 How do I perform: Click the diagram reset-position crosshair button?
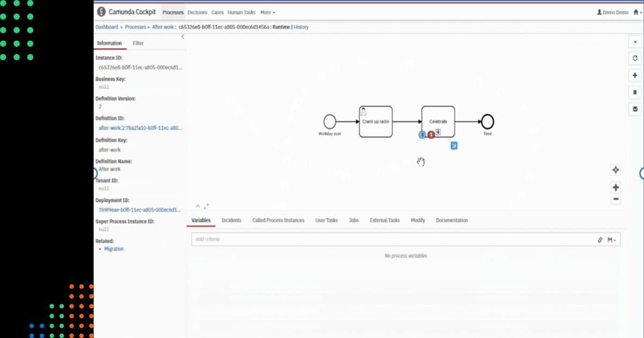(x=616, y=170)
